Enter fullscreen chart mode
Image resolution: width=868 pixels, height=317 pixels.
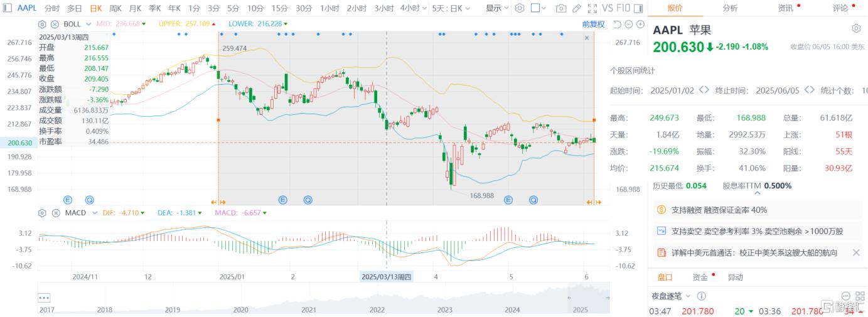(x=592, y=8)
